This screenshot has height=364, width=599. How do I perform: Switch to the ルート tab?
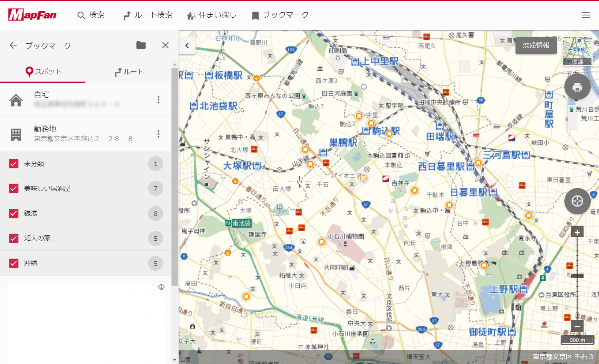click(x=128, y=71)
